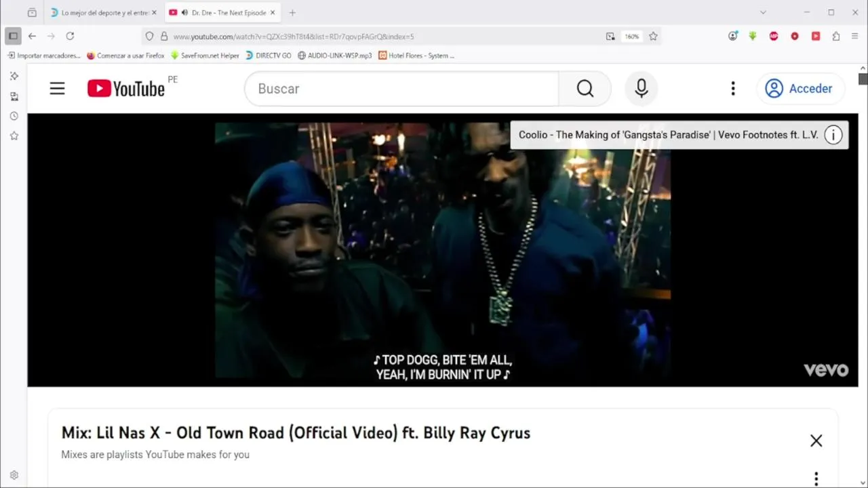Open the red play-button extension icon

coord(816,36)
